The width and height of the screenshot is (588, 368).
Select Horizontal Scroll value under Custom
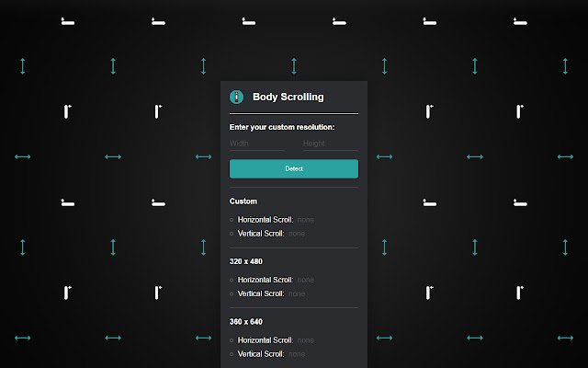305,220
